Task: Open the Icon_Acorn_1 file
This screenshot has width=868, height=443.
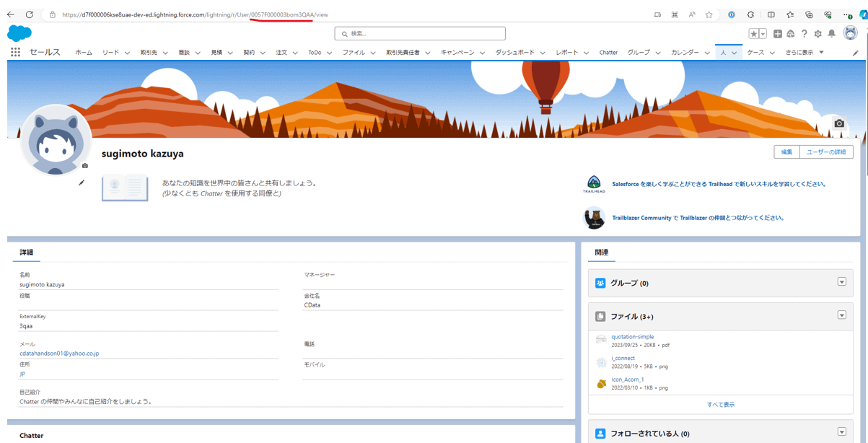Action: (x=628, y=380)
